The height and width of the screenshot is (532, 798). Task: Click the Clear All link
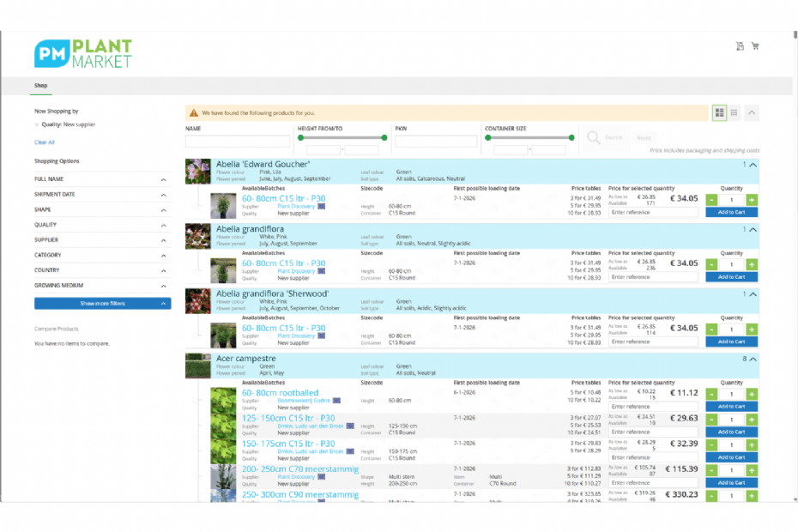[45, 142]
